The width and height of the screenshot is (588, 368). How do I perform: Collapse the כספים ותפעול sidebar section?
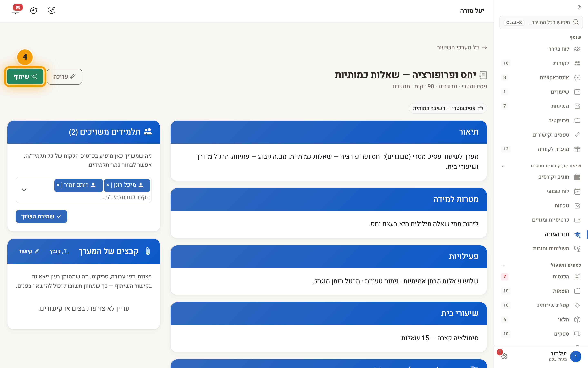click(503, 266)
